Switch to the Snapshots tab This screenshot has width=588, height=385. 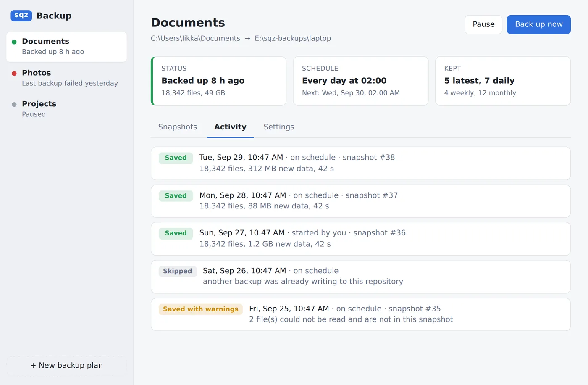178,127
